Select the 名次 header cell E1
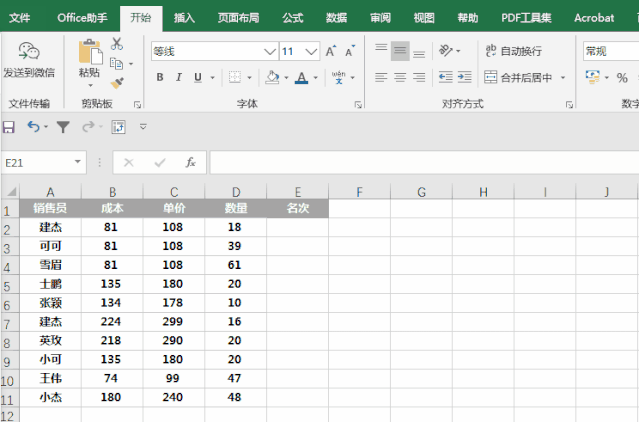 pos(297,209)
